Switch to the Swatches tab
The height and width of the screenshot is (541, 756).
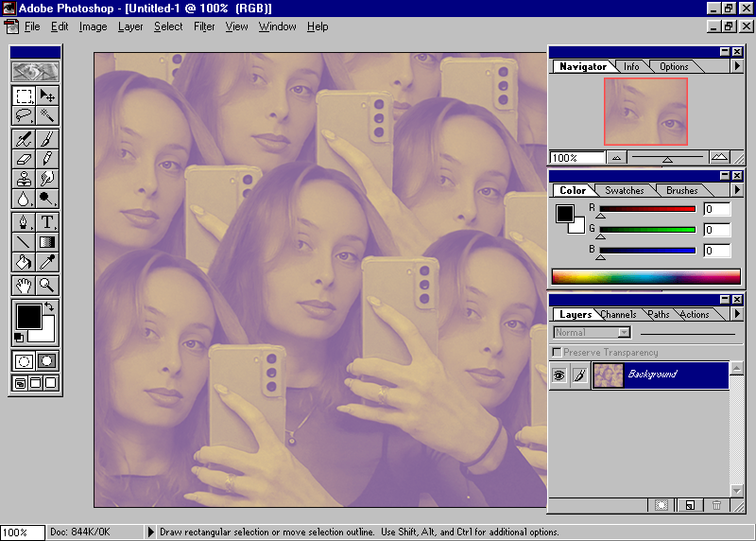pyautogui.click(x=624, y=190)
